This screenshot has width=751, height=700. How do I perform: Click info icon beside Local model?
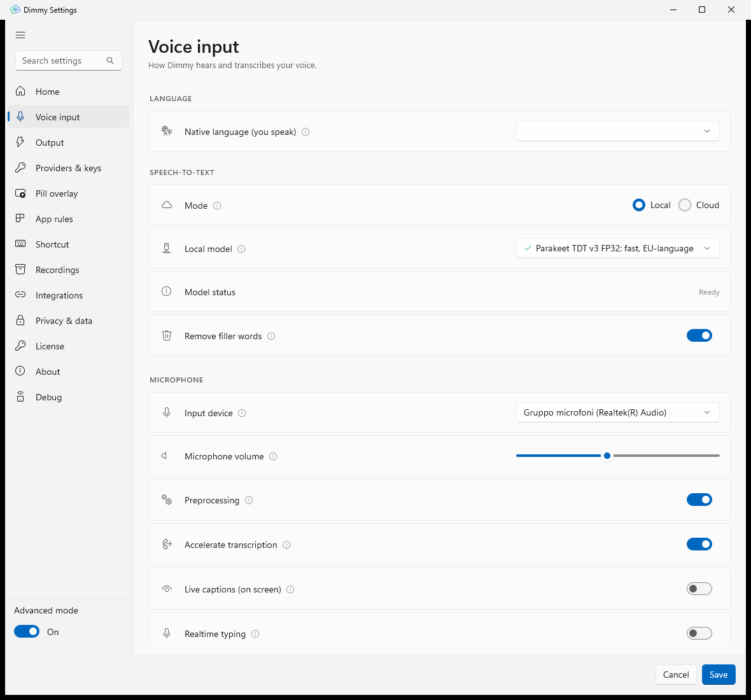(241, 249)
